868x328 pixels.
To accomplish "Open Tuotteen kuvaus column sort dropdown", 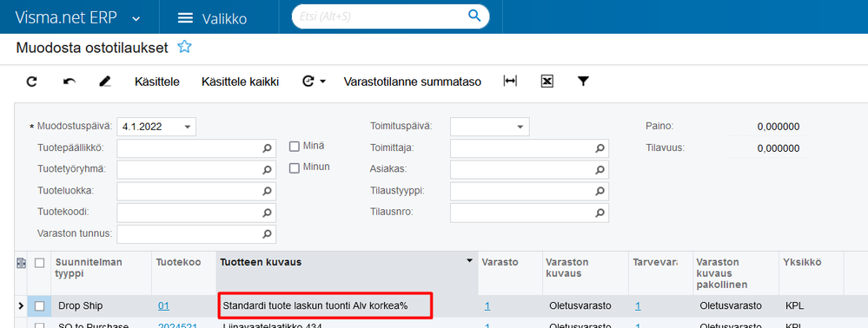I will pyautogui.click(x=470, y=260).
